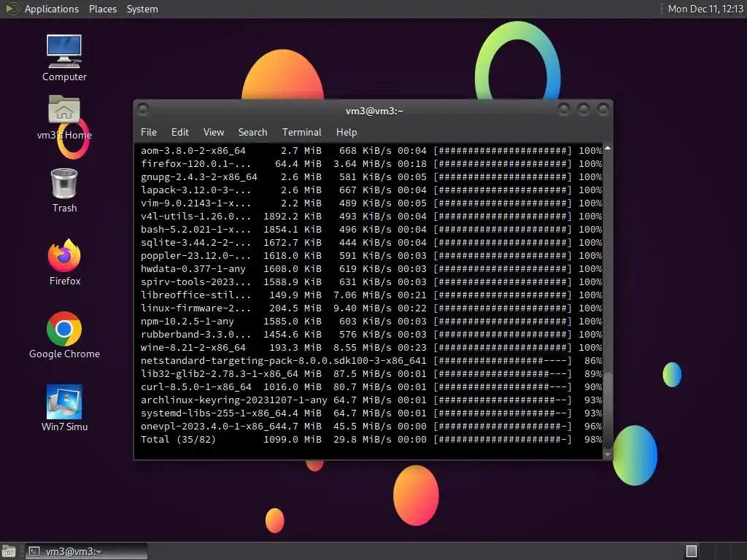Click the onevpl-2023.4.0 line
747x560 pixels.
371,426
